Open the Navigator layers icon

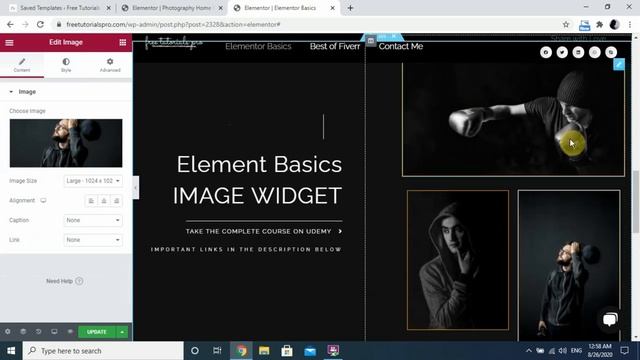[23, 332]
